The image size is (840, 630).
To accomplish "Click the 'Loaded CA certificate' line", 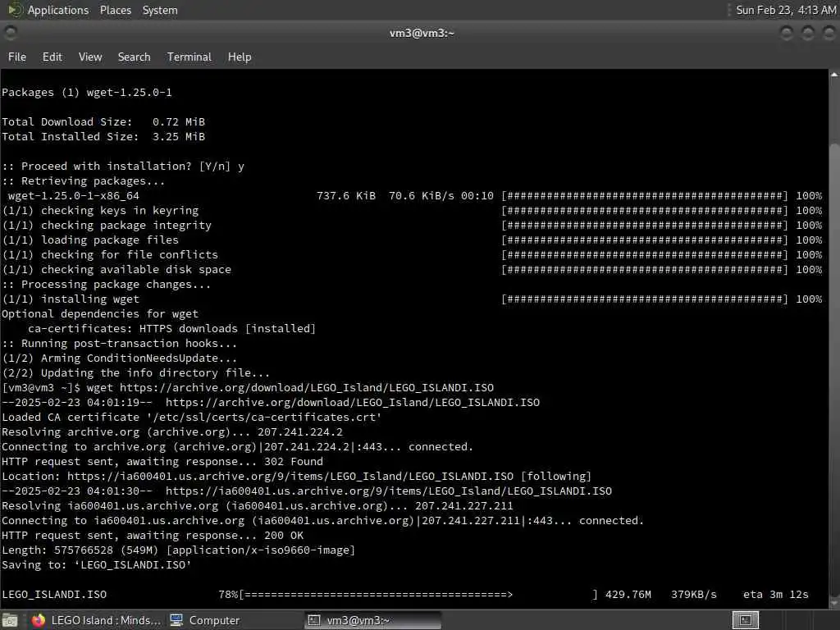I will (192, 418).
